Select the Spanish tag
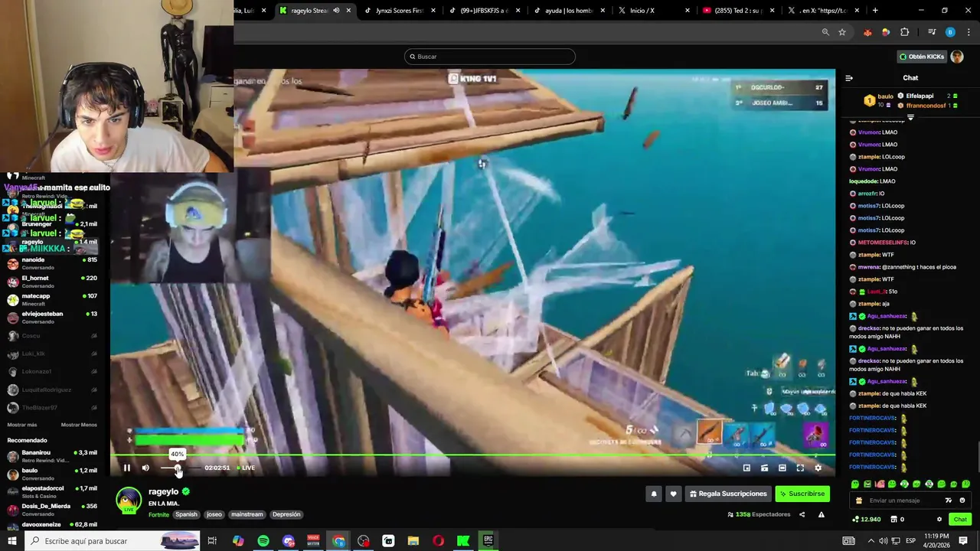The width and height of the screenshot is (980, 551). [186, 515]
